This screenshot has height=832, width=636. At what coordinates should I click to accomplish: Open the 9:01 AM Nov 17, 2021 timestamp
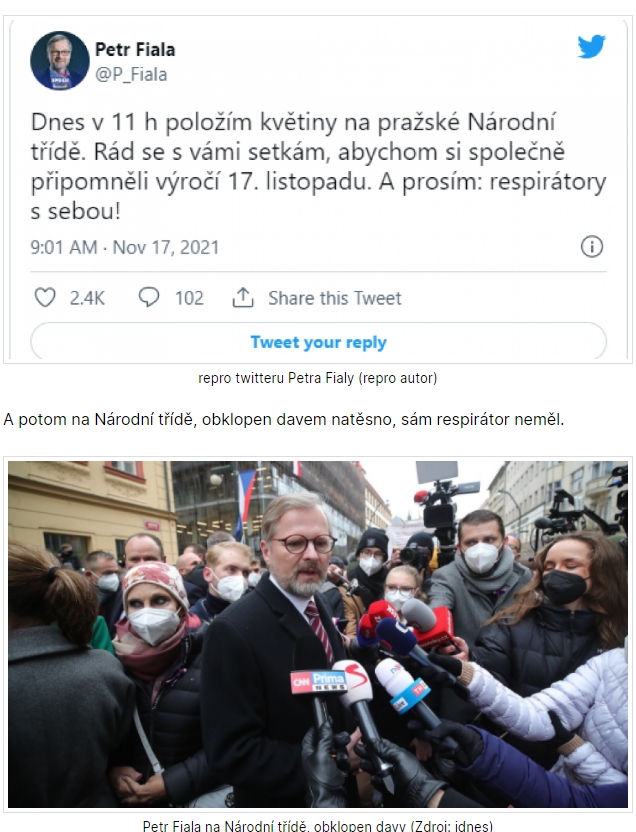[125, 247]
